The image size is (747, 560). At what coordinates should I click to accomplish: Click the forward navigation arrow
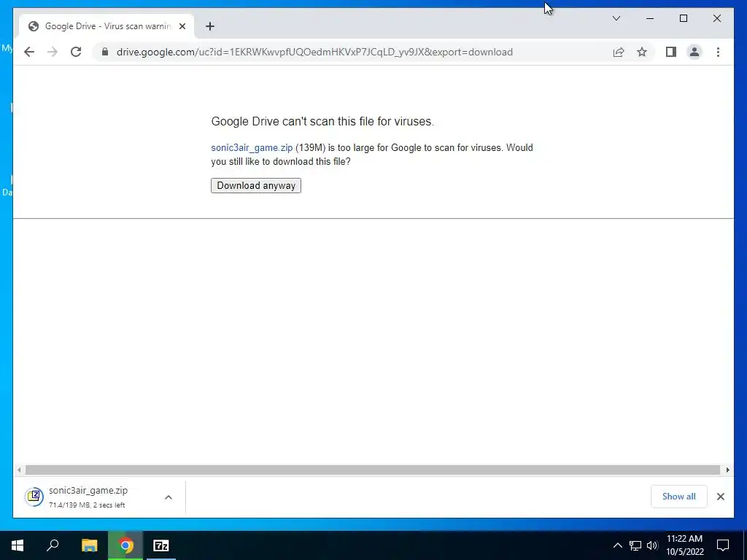[x=53, y=52]
